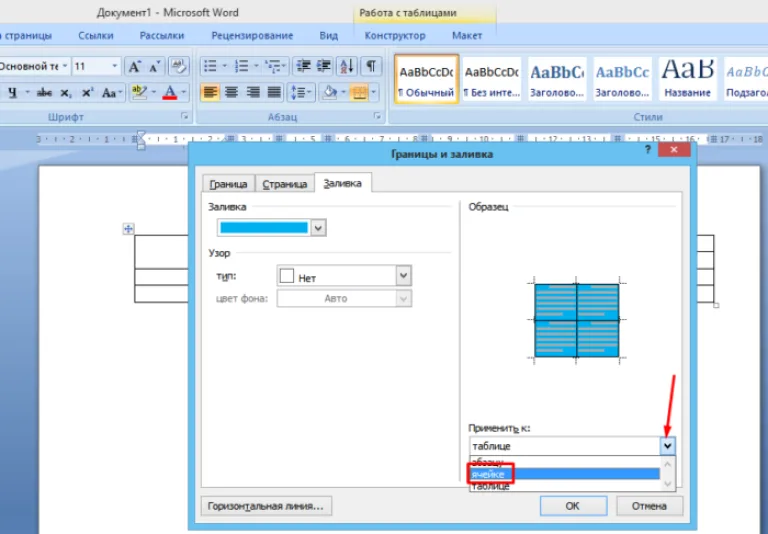Expand the highlight color arrow
This screenshot has width=768, height=534.
(x=154, y=92)
